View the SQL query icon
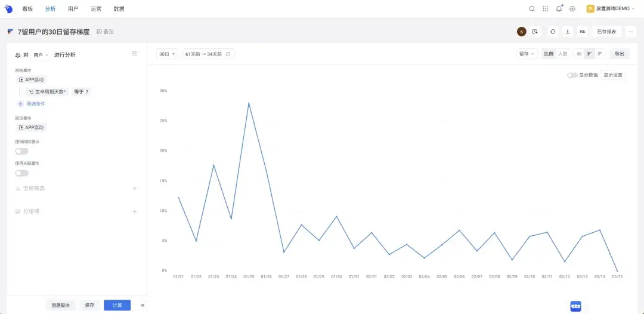 (x=583, y=32)
